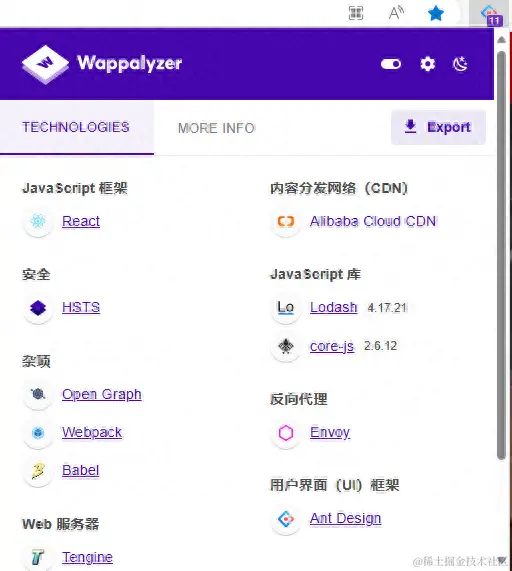
Task: Click the 用户界面 (UI) 框架 heading
Action: tap(335, 485)
